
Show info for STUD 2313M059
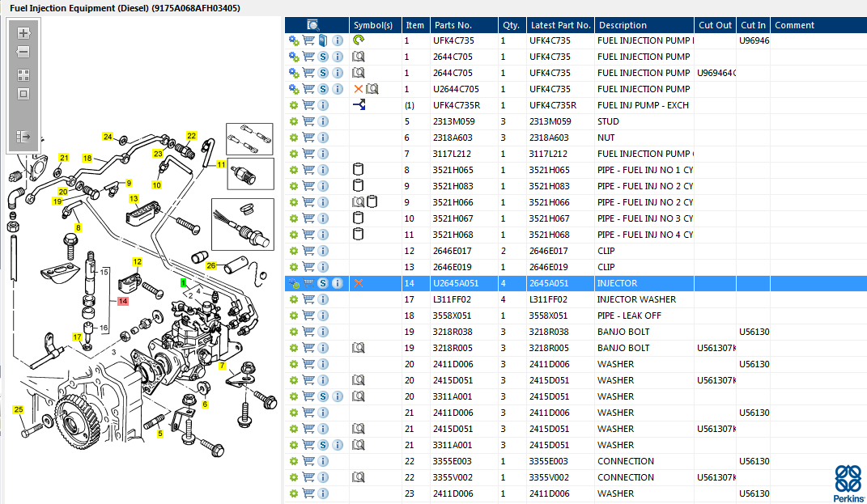click(323, 121)
